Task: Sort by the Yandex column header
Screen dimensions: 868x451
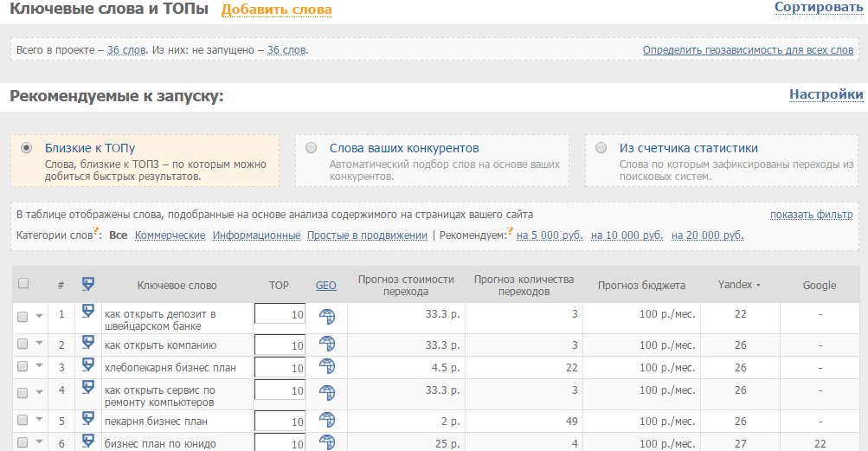Action: point(738,285)
